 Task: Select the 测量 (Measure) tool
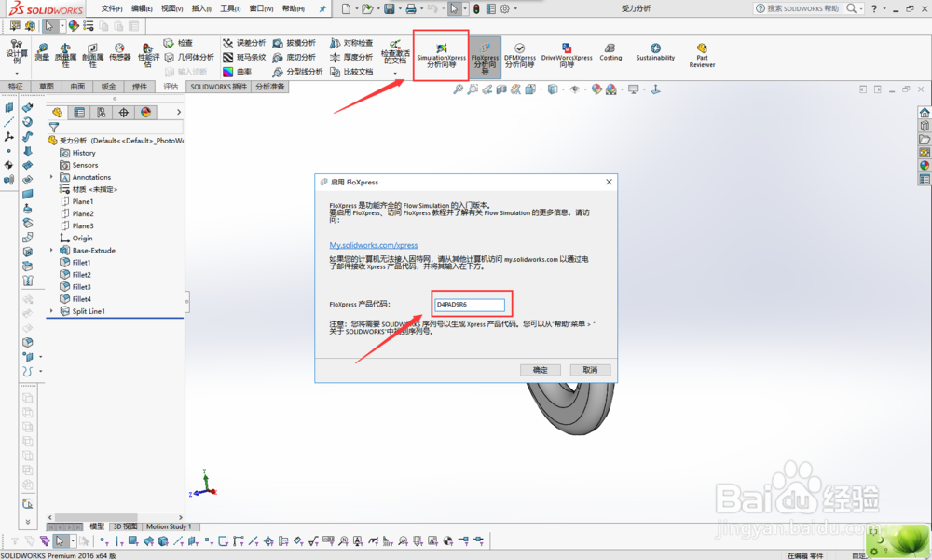42,52
